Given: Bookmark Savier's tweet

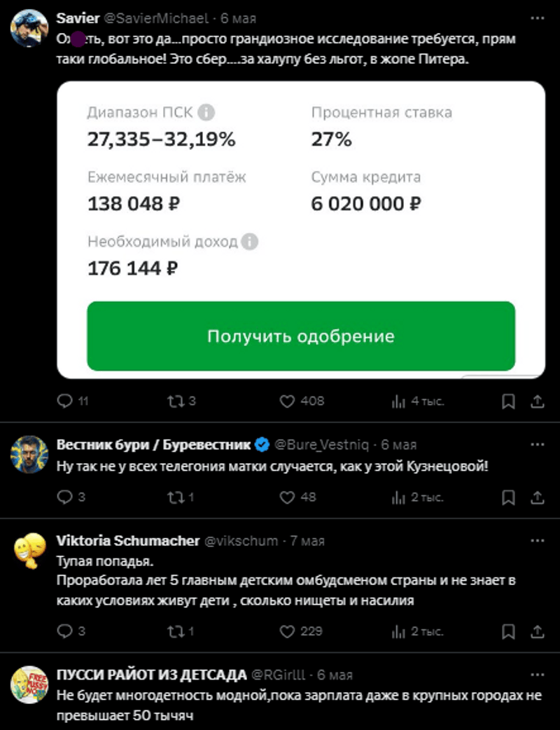Looking at the screenshot, I should coord(509,401).
